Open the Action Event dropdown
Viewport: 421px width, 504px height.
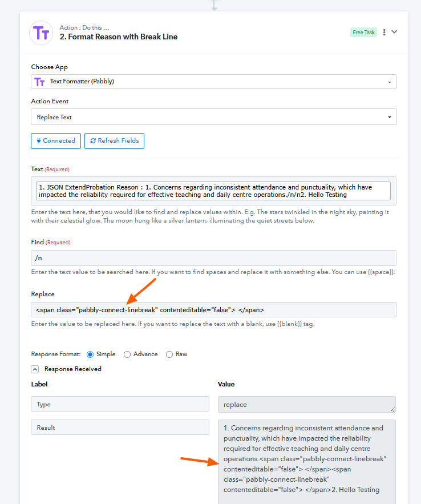pos(214,117)
